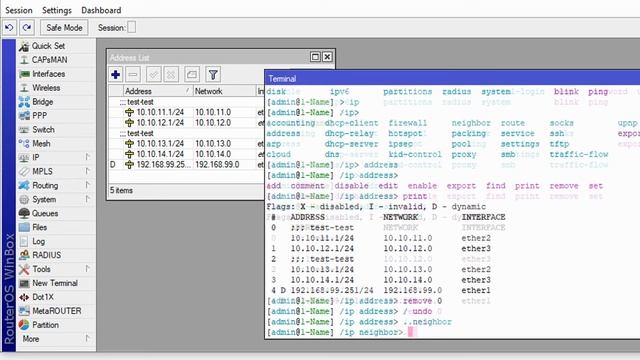Expand the IP submenu arrow
The height and width of the screenshot is (360, 640).
click(x=87, y=157)
